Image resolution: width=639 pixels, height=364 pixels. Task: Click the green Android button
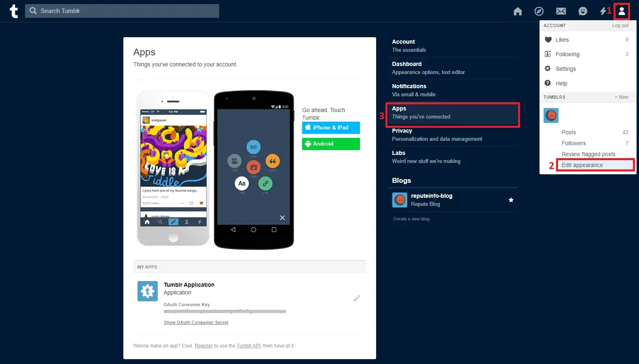click(x=330, y=144)
